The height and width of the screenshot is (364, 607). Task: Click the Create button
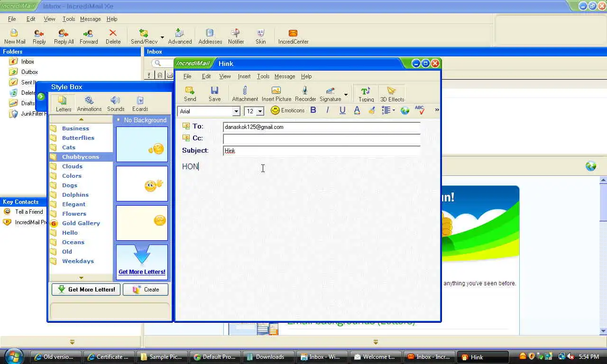tap(146, 290)
